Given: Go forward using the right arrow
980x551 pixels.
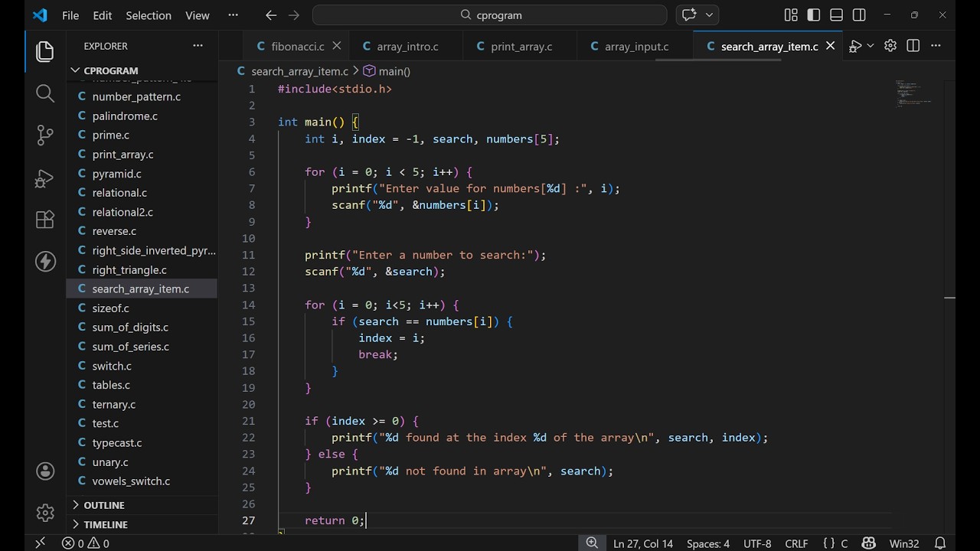Looking at the screenshot, I should [294, 15].
